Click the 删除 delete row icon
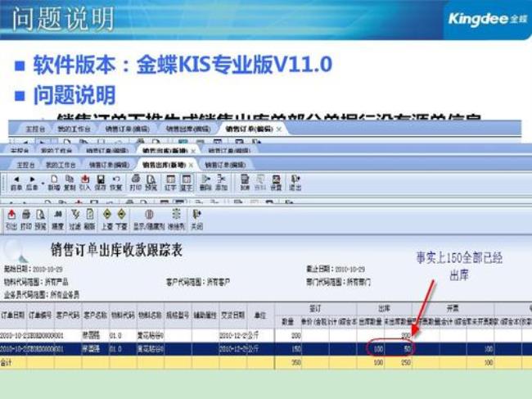 coord(205,183)
